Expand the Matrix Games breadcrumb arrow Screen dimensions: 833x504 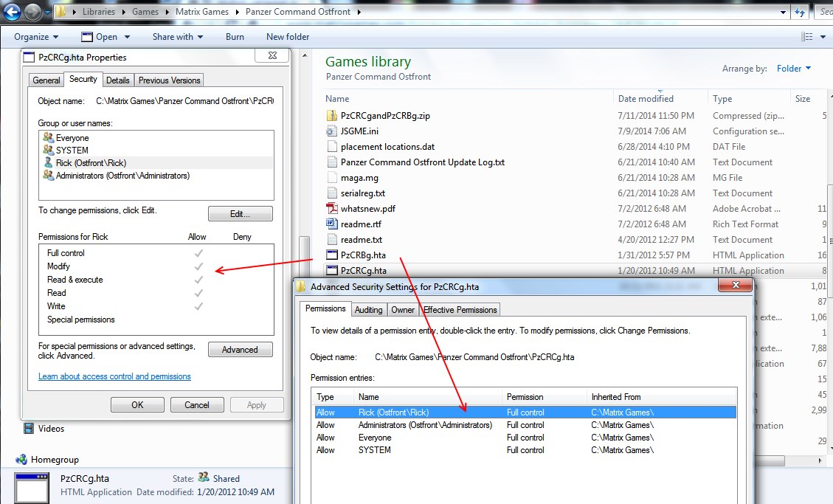tap(237, 12)
